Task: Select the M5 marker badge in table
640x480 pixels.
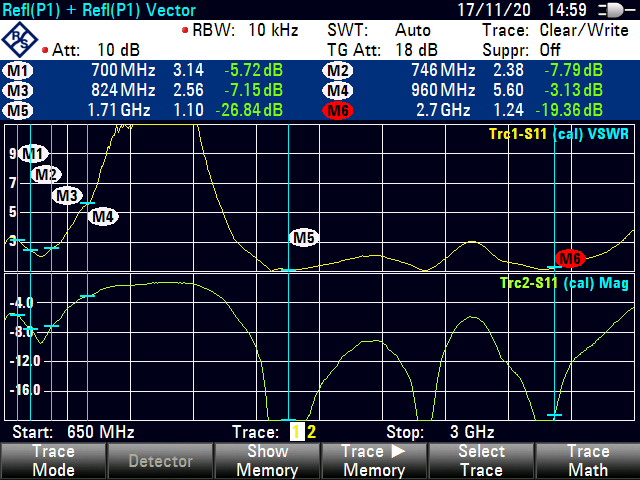Action: click(x=18, y=109)
